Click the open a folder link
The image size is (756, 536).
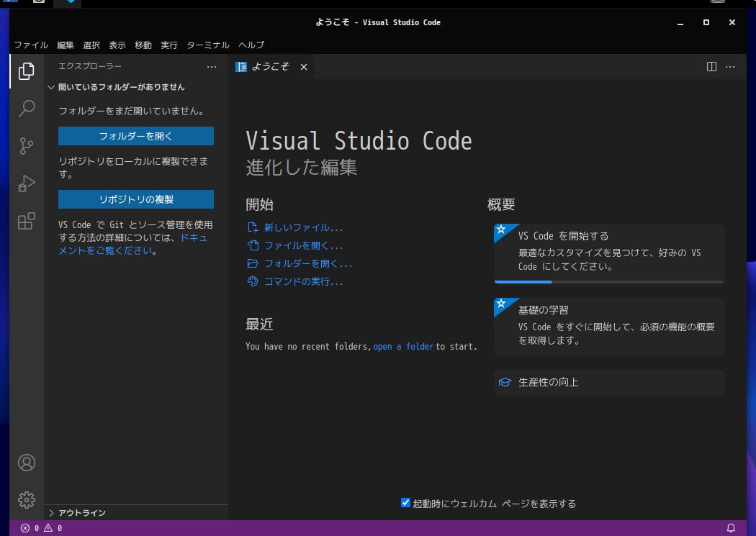pyautogui.click(x=403, y=347)
